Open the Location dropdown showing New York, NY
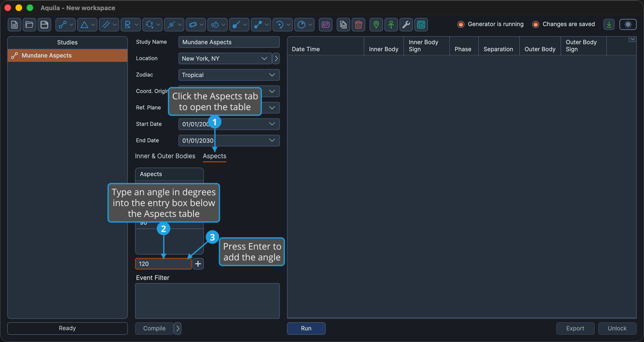The width and height of the screenshot is (644, 342). [225, 58]
